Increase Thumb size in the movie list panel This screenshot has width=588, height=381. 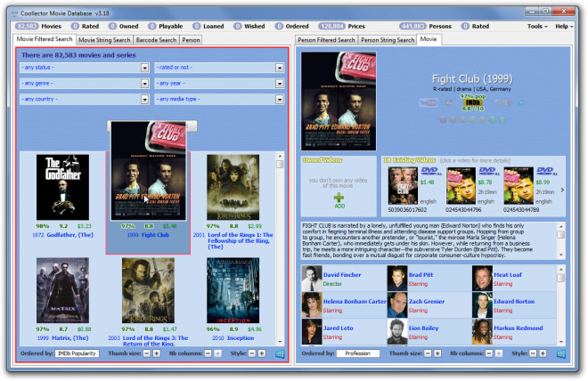(157, 353)
